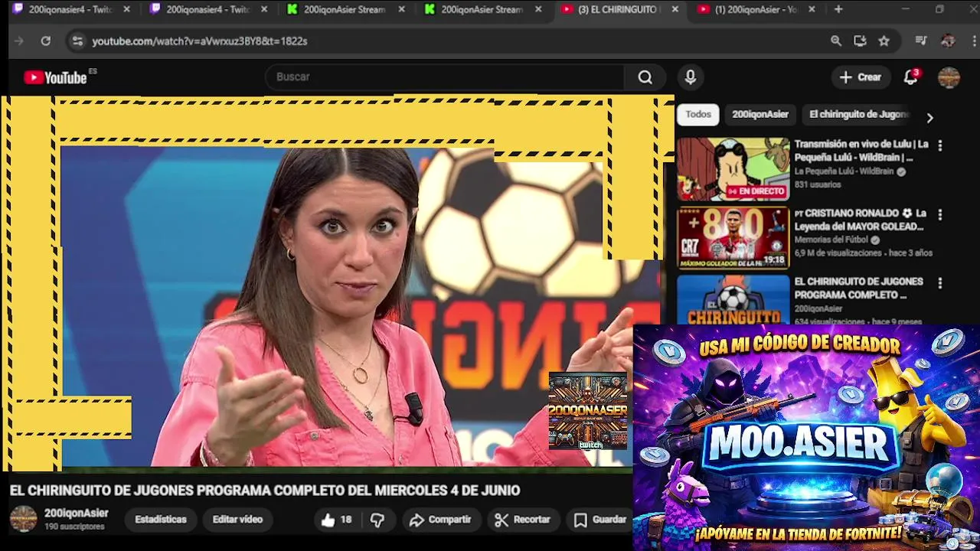Viewport: 980px width, 551px height.
Task: Open the notifications bell
Action: [911, 77]
